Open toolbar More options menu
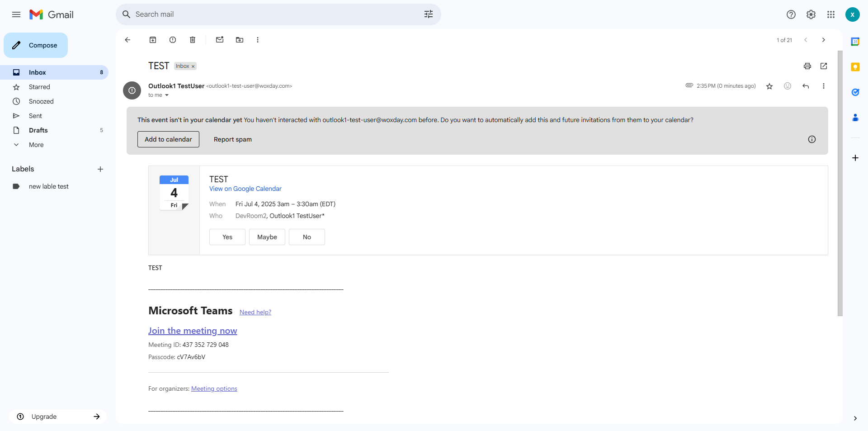Viewport: 868px width, 431px height. [258, 40]
